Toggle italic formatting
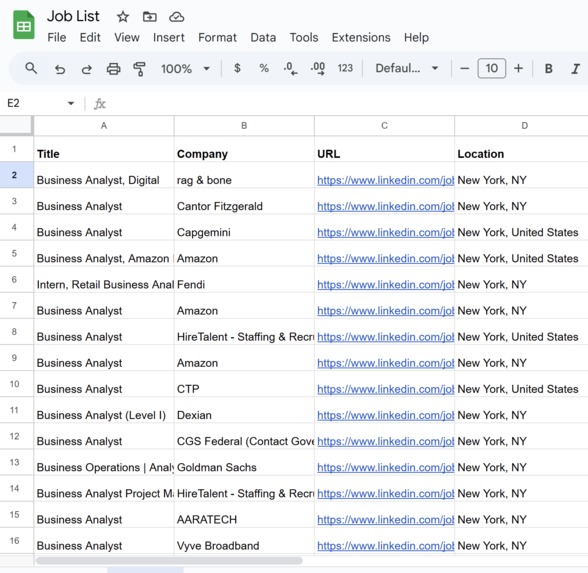Screen dimensions: 588x573 pos(575,68)
